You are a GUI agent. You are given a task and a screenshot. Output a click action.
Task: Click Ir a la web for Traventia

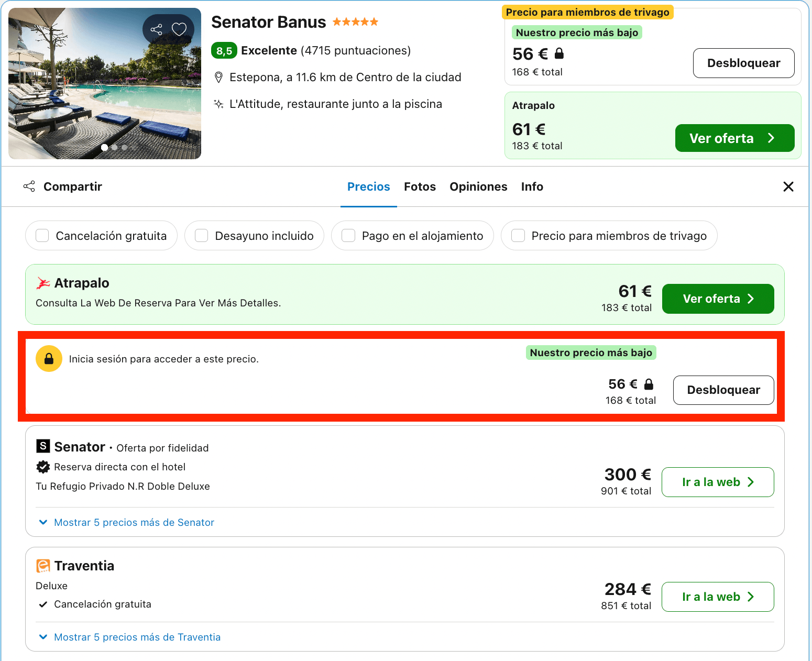[718, 597]
